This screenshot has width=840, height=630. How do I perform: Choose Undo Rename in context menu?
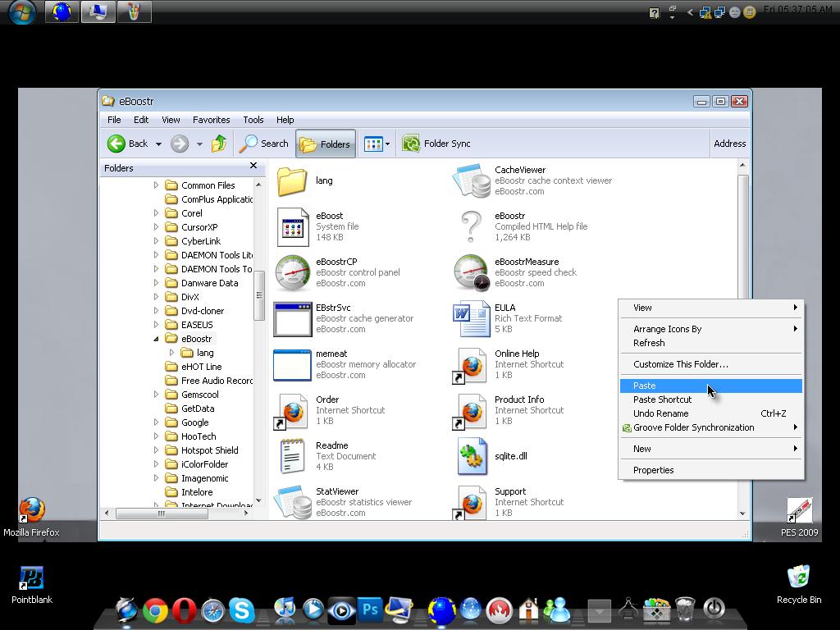(711, 413)
